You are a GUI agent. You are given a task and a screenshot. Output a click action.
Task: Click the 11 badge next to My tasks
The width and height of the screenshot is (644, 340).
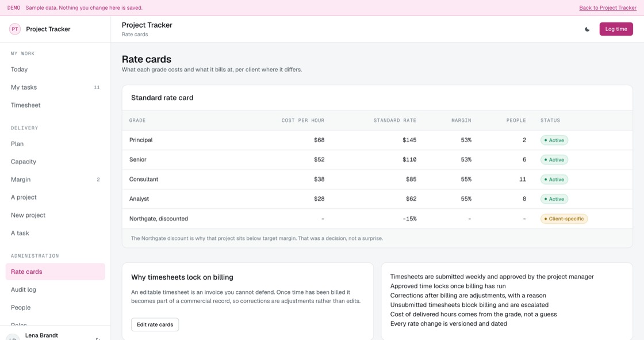[x=97, y=87]
